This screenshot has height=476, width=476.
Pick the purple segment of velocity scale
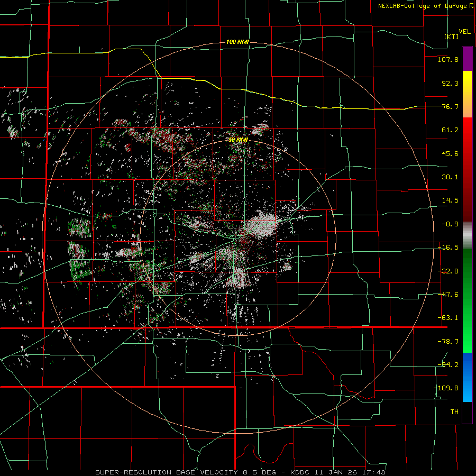[467, 59]
